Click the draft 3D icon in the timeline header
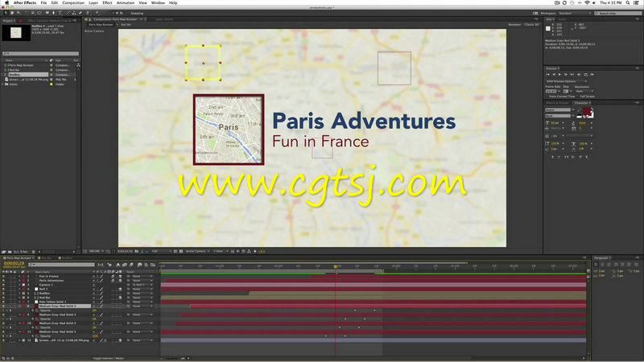 click(x=109, y=265)
